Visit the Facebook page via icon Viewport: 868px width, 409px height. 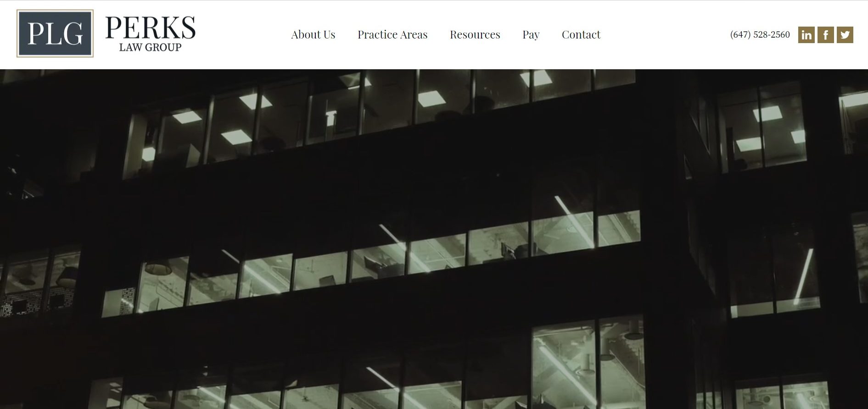[x=825, y=35]
